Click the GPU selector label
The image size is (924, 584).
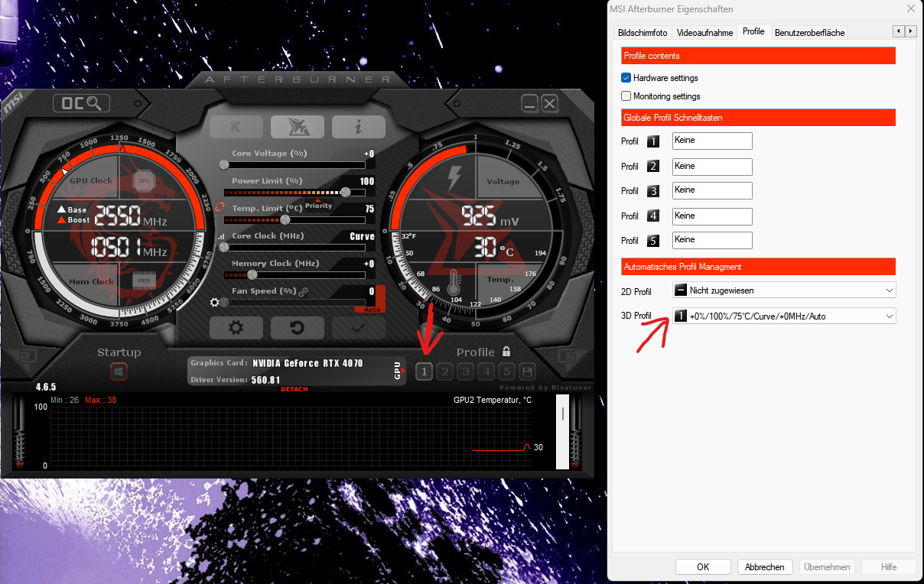[398, 371]
